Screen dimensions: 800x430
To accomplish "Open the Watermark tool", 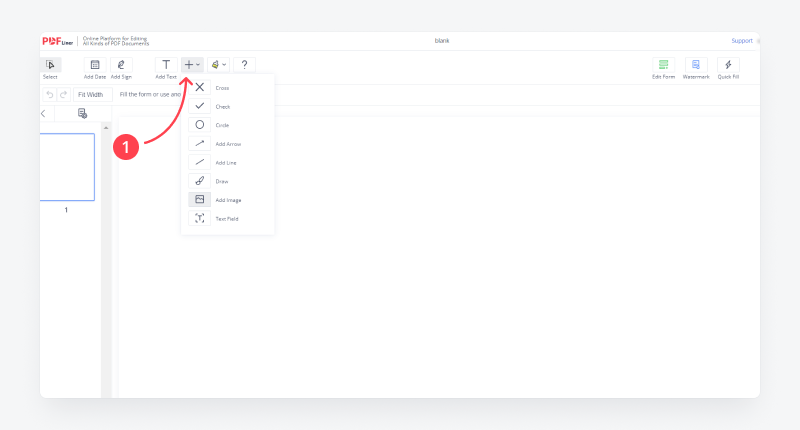I will [696, 65].
